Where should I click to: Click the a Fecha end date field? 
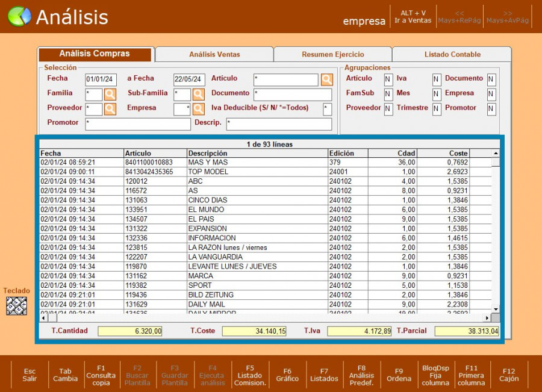(189, 79)
